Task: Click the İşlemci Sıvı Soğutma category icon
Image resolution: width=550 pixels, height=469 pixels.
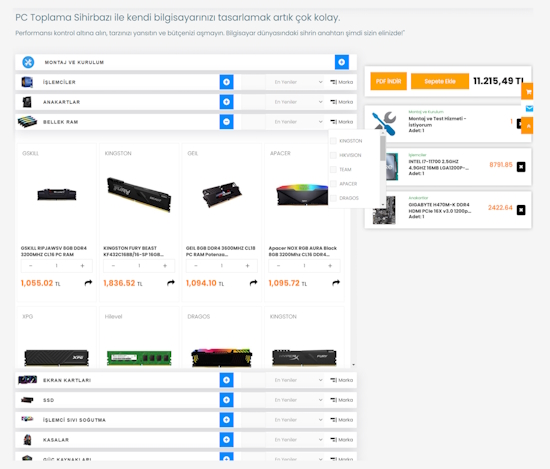Action: point(27,419)
